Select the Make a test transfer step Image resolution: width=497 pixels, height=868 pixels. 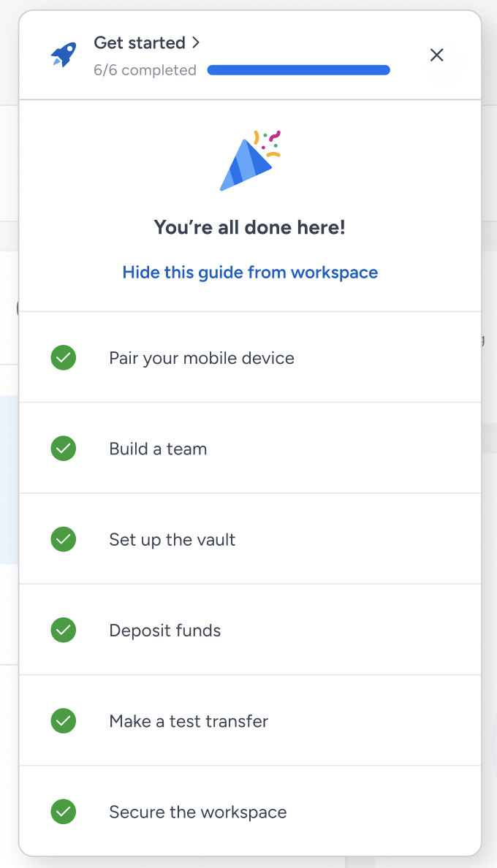[x=189, y=721]
